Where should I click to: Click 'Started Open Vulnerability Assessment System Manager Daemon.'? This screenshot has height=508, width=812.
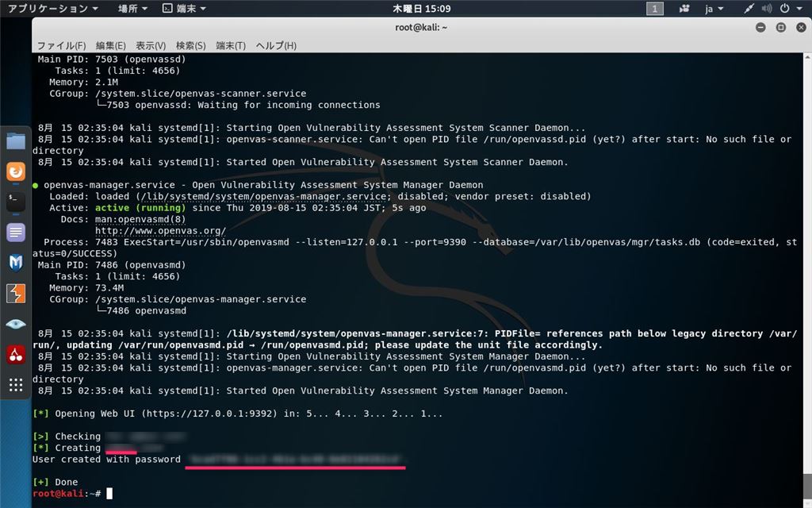(397, 391)
